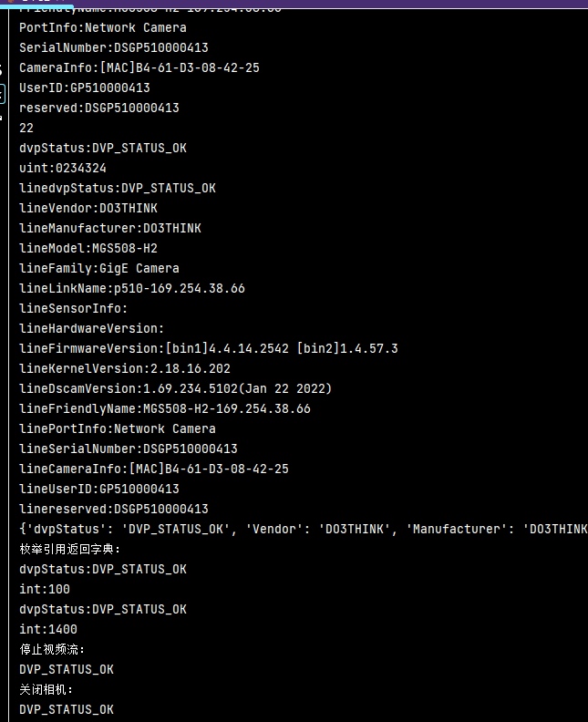Click the lineKernelVersion:2.18.16.202 line

point(125,368)
